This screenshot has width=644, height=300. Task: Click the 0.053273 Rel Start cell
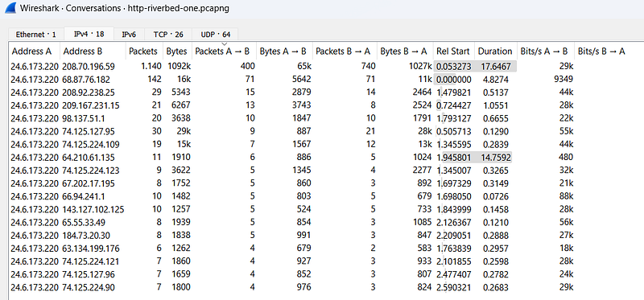[x=454, y=67]
